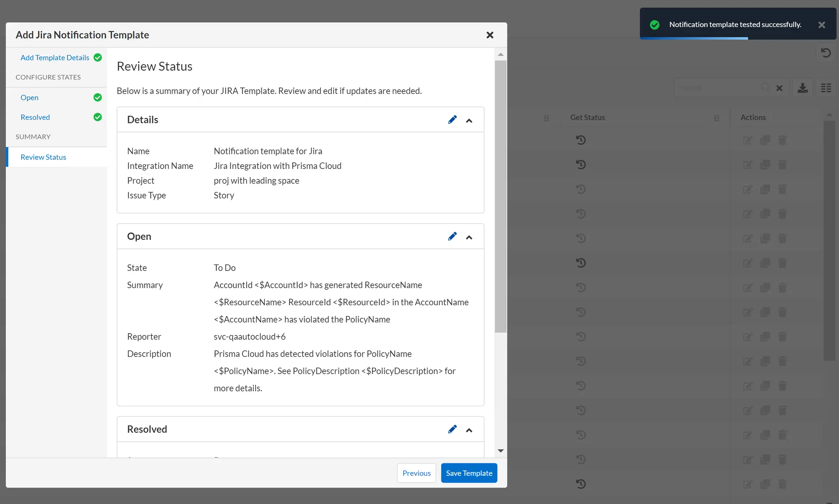
Task: Open the Open state configuration step
Action: [x=29, y=98]
